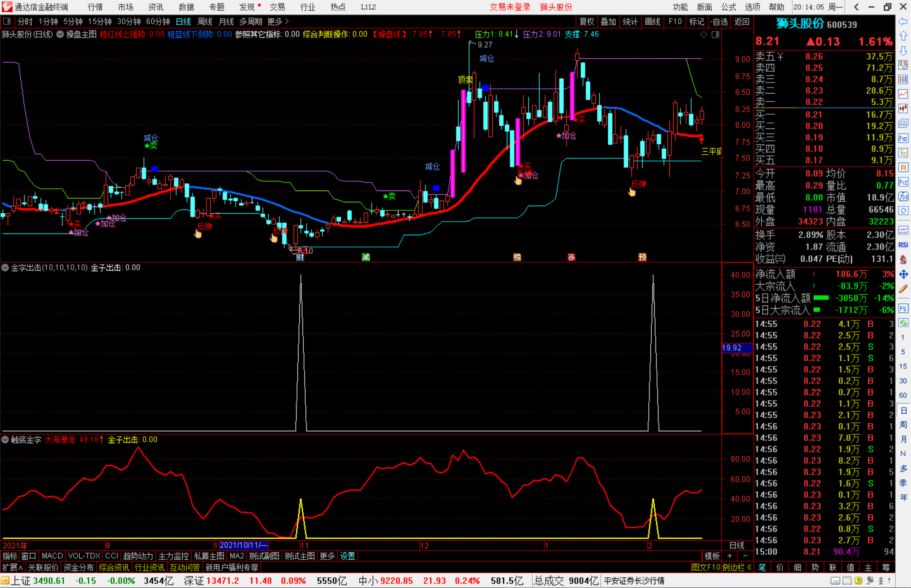
Task: Click the back arrow icon in right sidebar
Action: point(903,21)
